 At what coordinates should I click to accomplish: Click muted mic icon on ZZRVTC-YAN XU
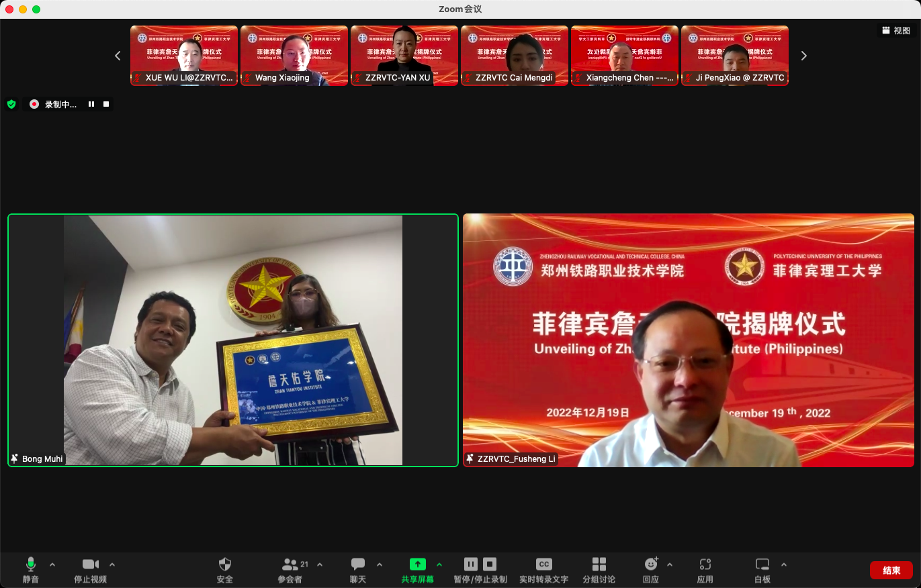(x=357, y=78)
